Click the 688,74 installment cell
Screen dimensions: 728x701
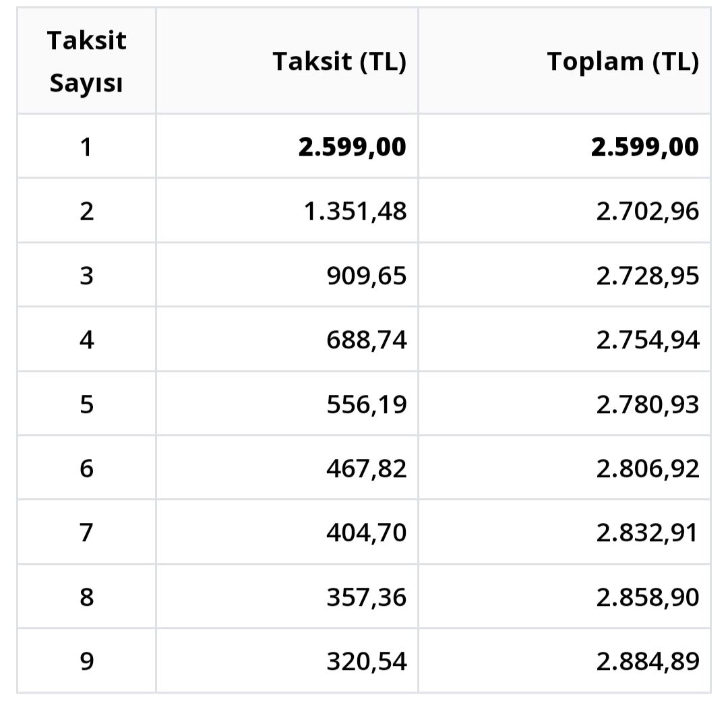(367, 340)
